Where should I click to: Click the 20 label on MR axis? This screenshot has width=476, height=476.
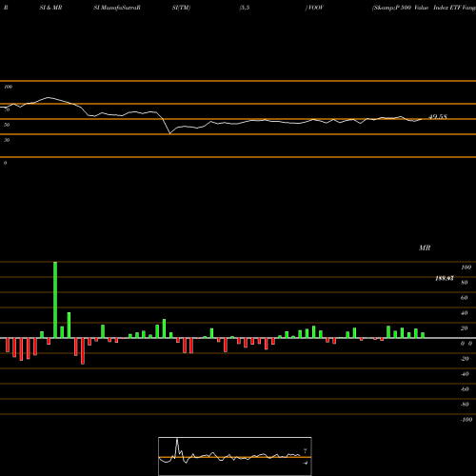(465, 328)
